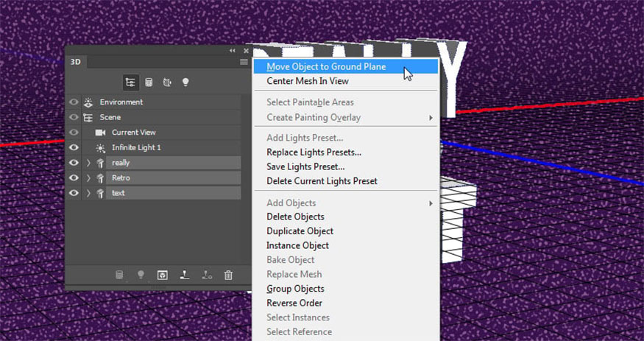Toggle visibility of the Scene row
This screenshot has height=341, width=644.
point(74,117)
